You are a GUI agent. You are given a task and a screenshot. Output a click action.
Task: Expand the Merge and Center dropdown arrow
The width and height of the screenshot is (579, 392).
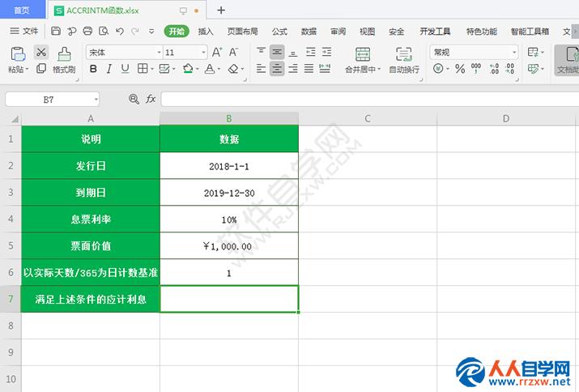pos(379,69)
